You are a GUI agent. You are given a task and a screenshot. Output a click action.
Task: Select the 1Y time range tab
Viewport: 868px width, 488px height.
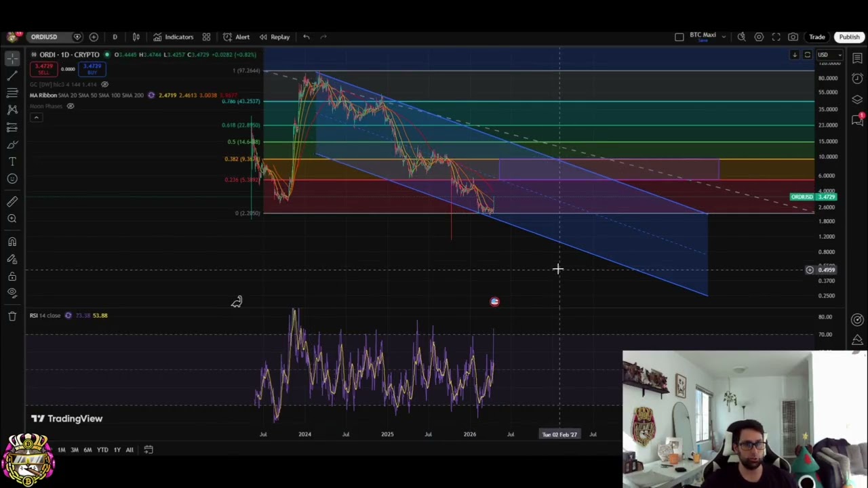coord(117,450)
